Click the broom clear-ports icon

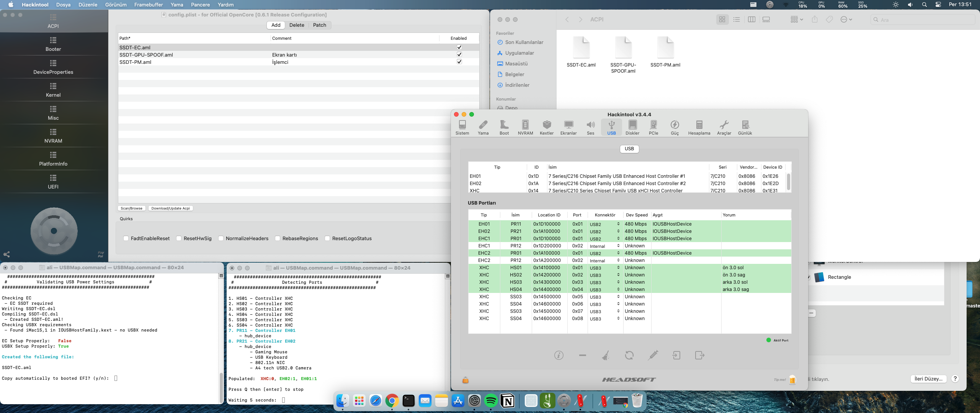click(x=606, y=355)
